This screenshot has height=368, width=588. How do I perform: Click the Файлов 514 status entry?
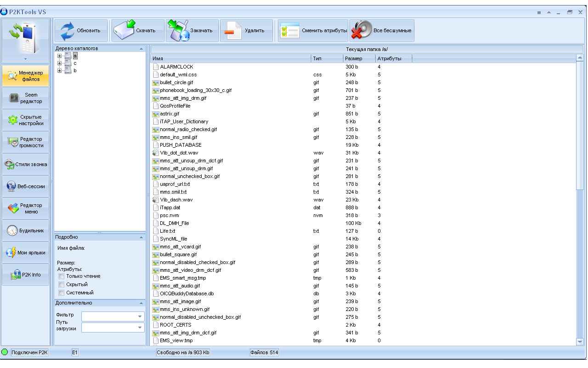point(264,352)
